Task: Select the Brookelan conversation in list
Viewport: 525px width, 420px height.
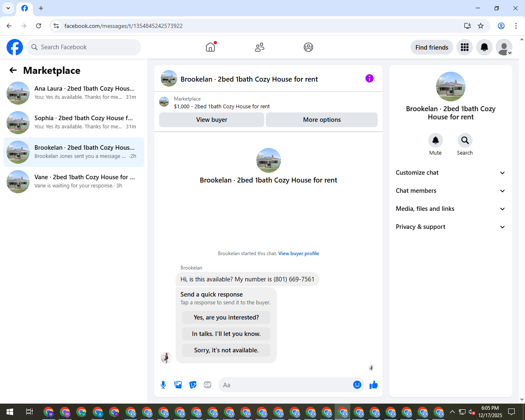Action: [x=74, y=152]
